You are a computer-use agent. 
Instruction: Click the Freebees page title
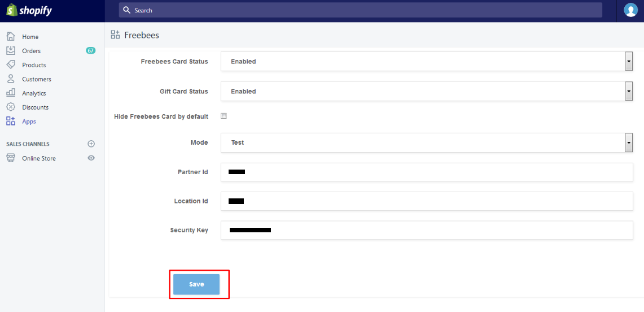click(x=142, y=35)
